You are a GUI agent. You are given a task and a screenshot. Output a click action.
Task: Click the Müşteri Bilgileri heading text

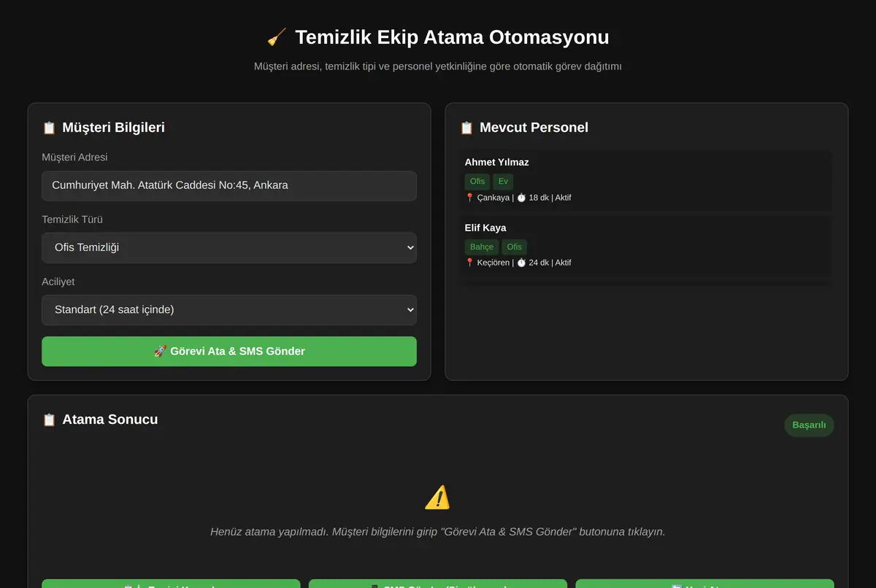pyautogui.click(x=113, y=128)
